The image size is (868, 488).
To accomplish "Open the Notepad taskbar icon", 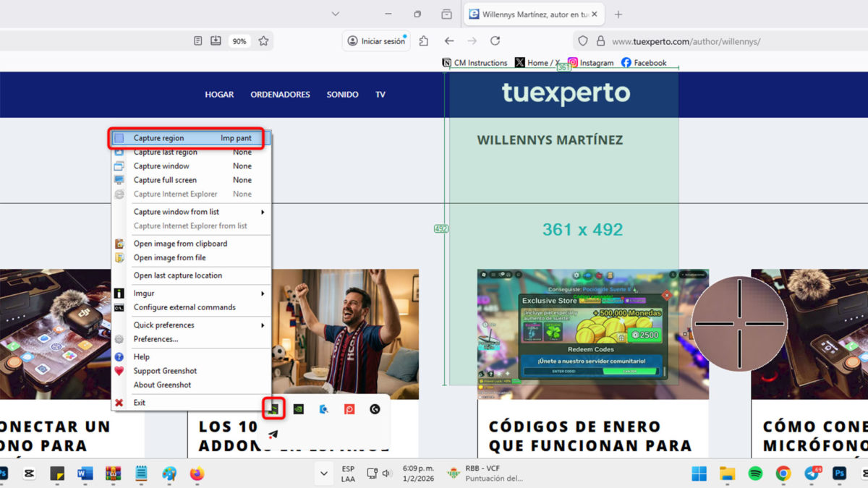I will click(x=141, y=474).
